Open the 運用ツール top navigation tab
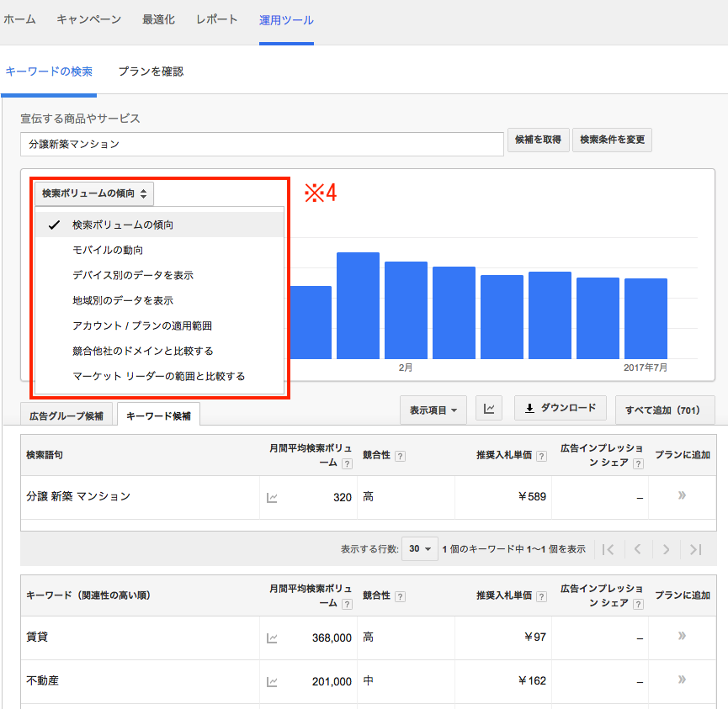This screenshot has width=728, height=709. click(x=286, y=20)
